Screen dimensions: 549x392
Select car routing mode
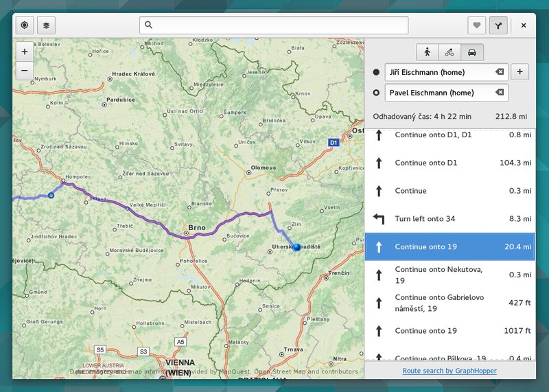[x=472, y=53]
